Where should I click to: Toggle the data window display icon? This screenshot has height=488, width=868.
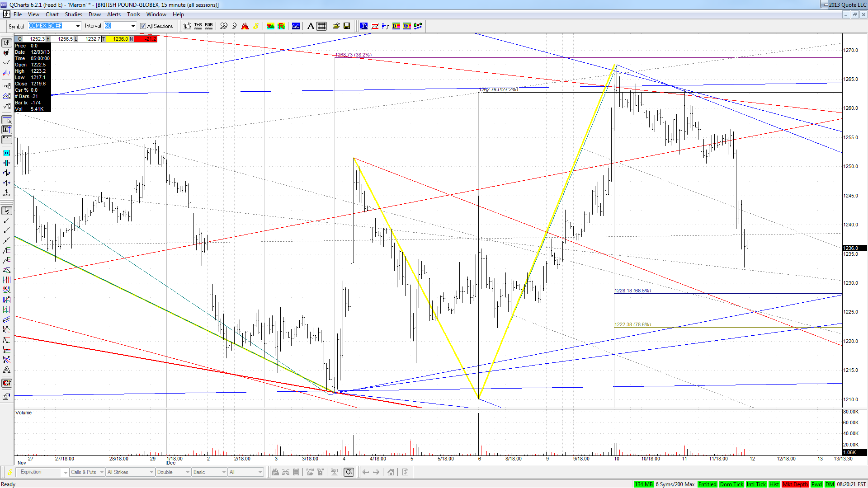tap(6, 130)
